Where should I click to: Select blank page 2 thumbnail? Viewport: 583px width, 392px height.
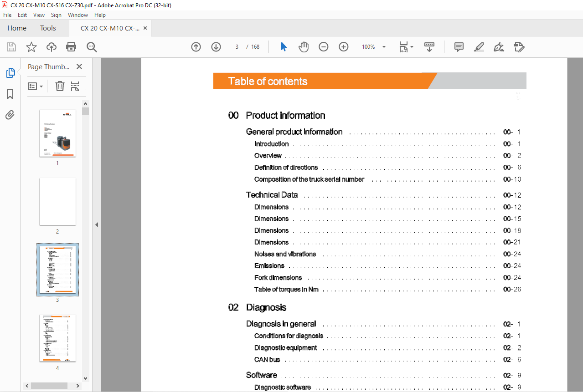pyautogui.click(x=57, y=201)
